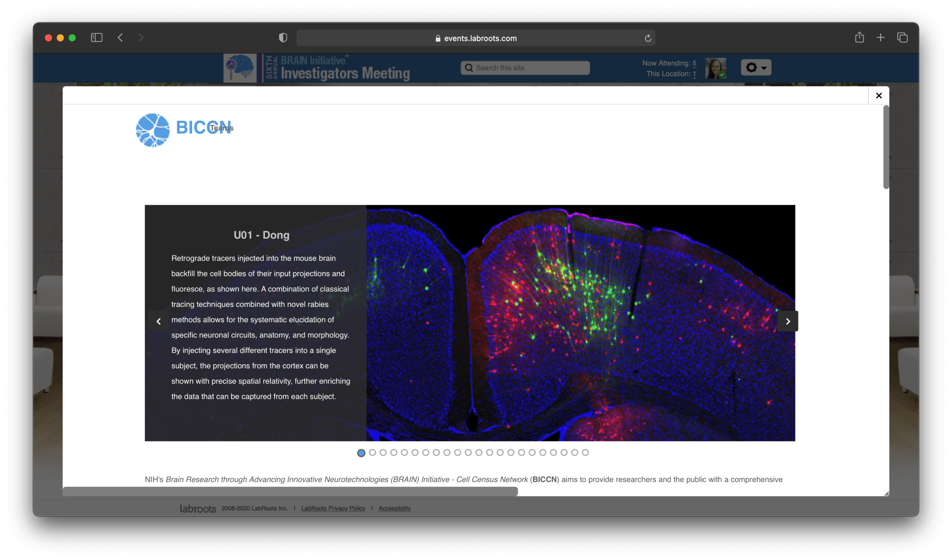Select the last carousel dot indicator
This screenshot has width=952, height=560.
[x=585, y=452]
